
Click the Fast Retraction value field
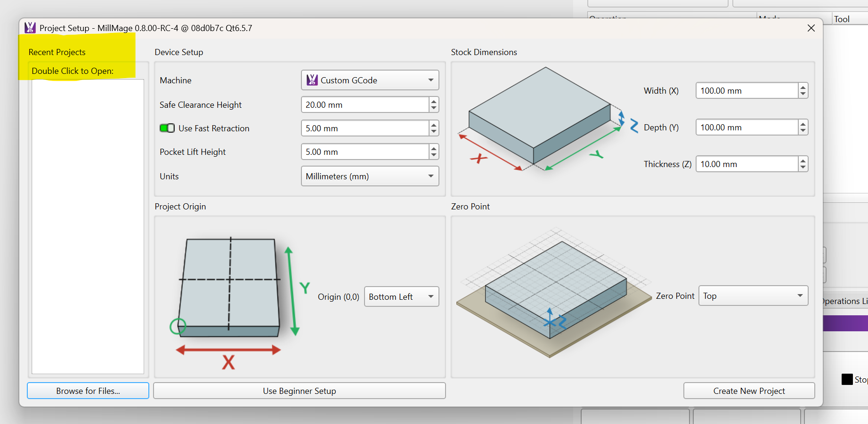(365, 128)
